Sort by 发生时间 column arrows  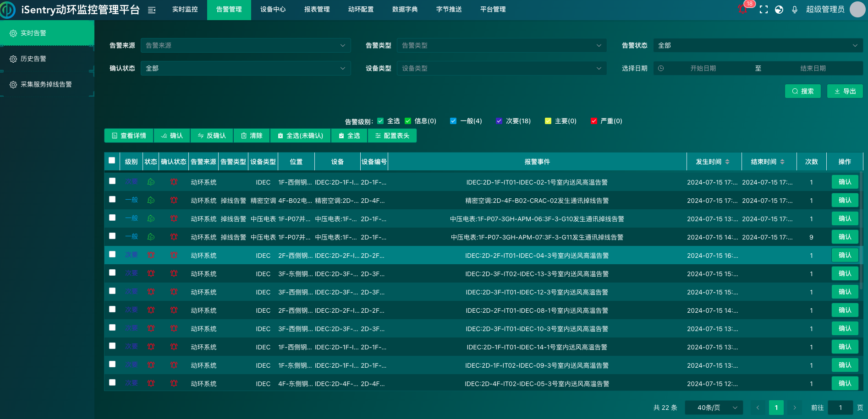coord(727,162)
